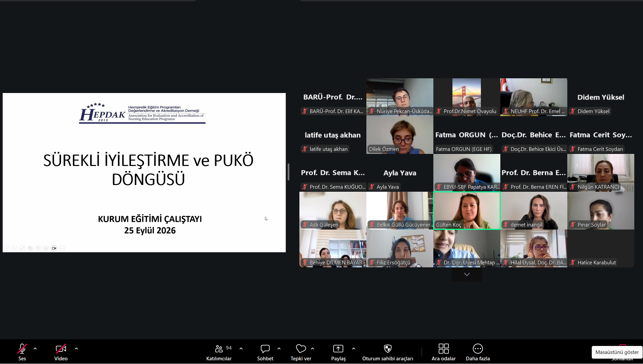Select demet inangil video tile
Screen dimensions: 643x364
534,210
